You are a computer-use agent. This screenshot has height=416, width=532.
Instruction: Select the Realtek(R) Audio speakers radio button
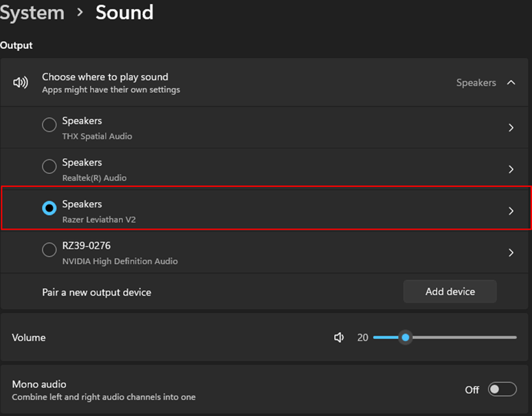click(49, 166)
